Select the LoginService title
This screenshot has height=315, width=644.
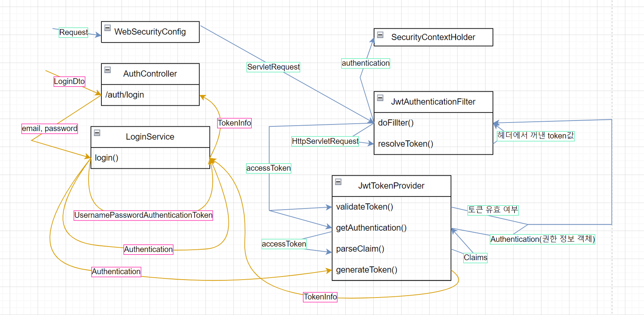[150, 137]
